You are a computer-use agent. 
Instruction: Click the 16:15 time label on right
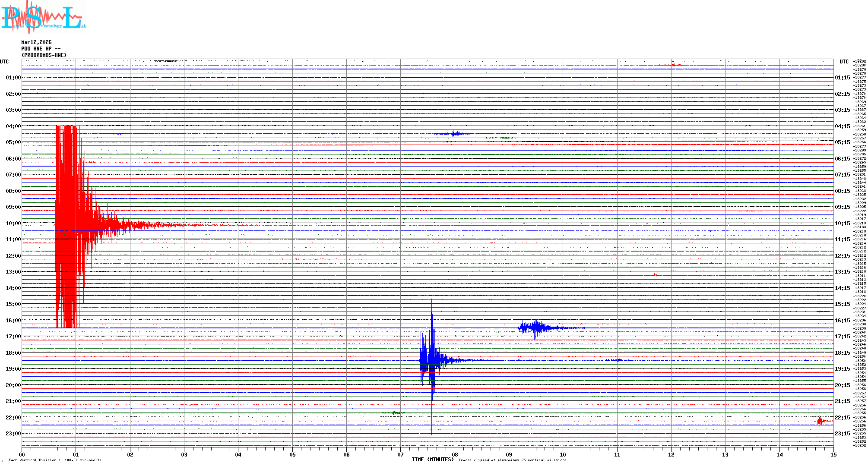pos(842,321)
